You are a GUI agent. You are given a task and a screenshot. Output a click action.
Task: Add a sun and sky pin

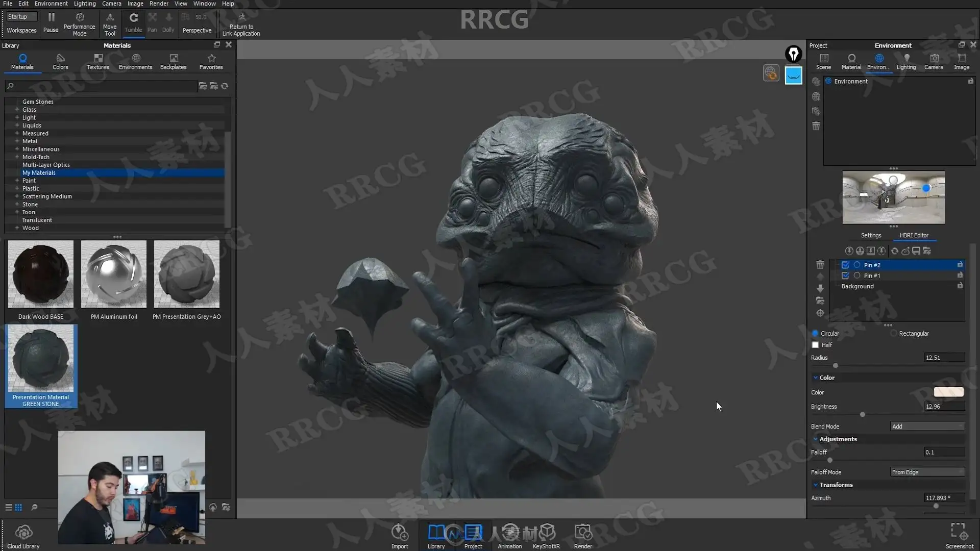tap(860, 251)
